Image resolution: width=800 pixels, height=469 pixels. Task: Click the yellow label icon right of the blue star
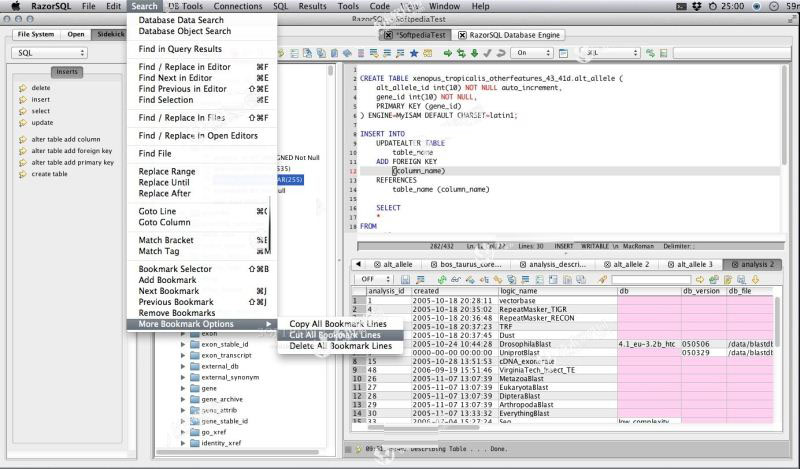point(427,53)
